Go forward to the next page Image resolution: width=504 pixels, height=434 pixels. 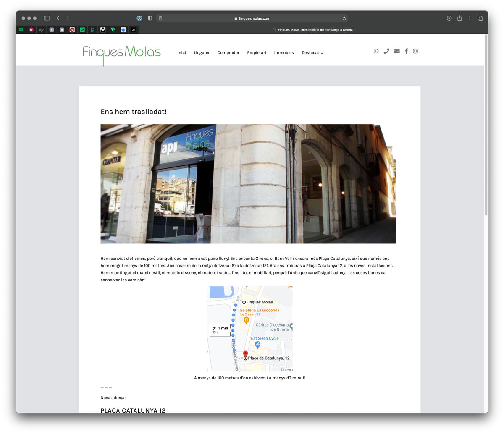tap(68, 18)
